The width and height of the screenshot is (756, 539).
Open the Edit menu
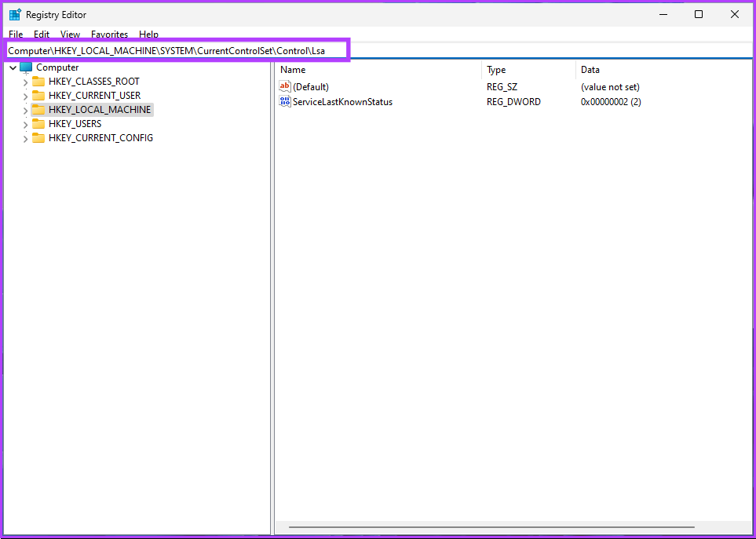pyautogui.click(x=42, y=35)
